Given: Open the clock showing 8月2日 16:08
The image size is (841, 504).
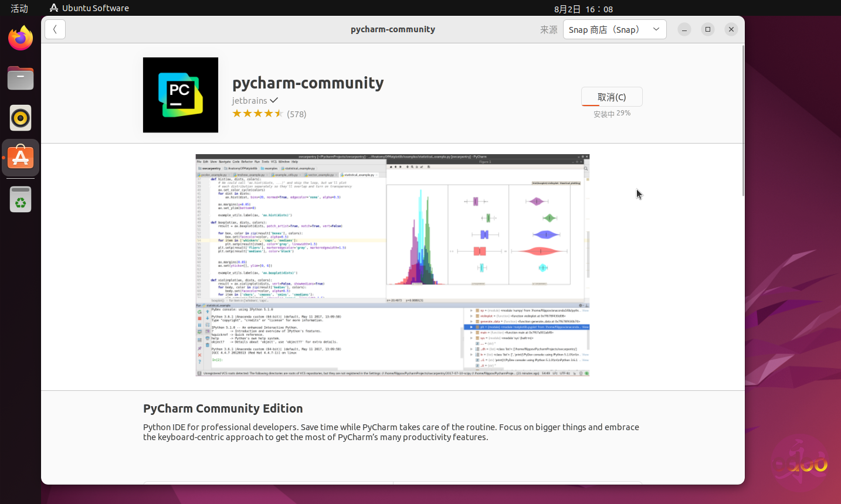Looking at the screenshot, I should [x=584, y=9].
